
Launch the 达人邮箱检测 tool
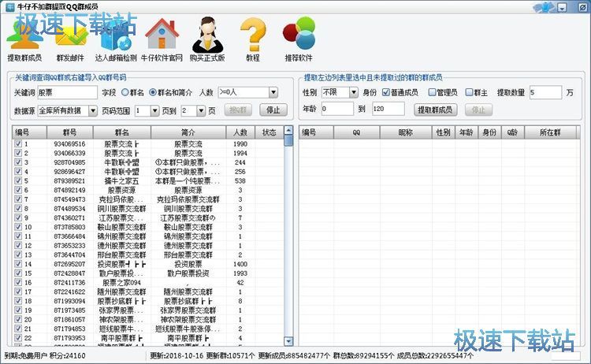pyautogui.click(x=116, y=39)
